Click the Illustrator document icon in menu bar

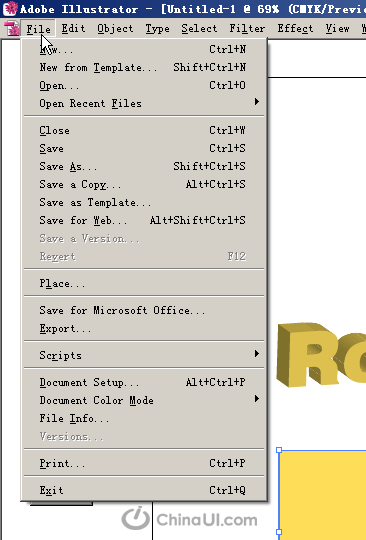click(12, 29)
